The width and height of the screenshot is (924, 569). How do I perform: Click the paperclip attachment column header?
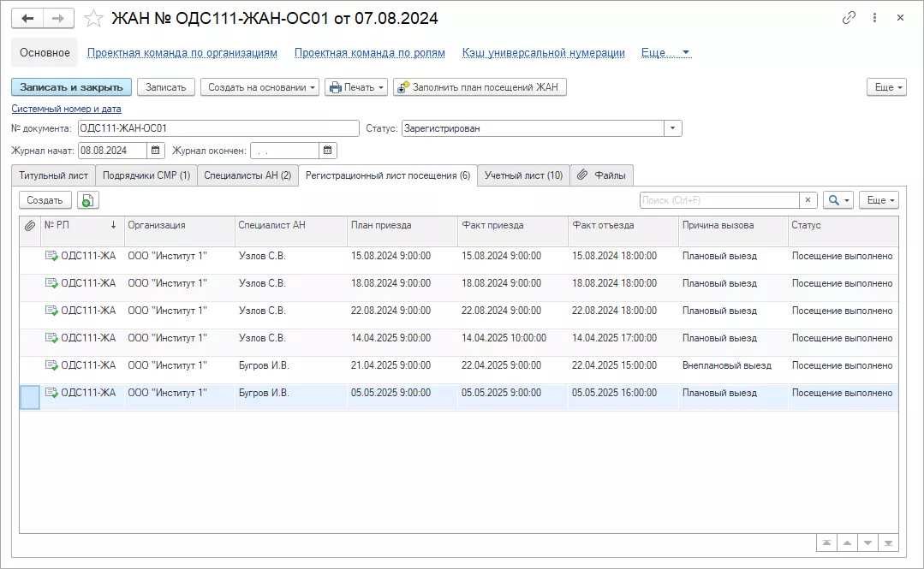pos(29,225)
